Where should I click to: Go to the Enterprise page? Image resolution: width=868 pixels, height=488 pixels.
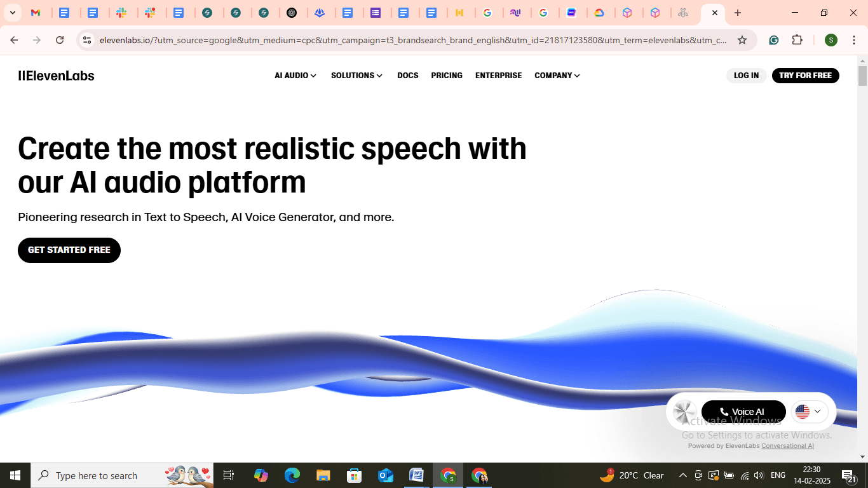click(x=499, y=76)
